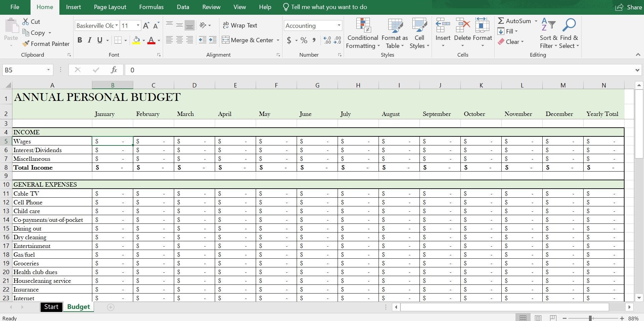Switch to the Start sheet tab

point(51,307)
